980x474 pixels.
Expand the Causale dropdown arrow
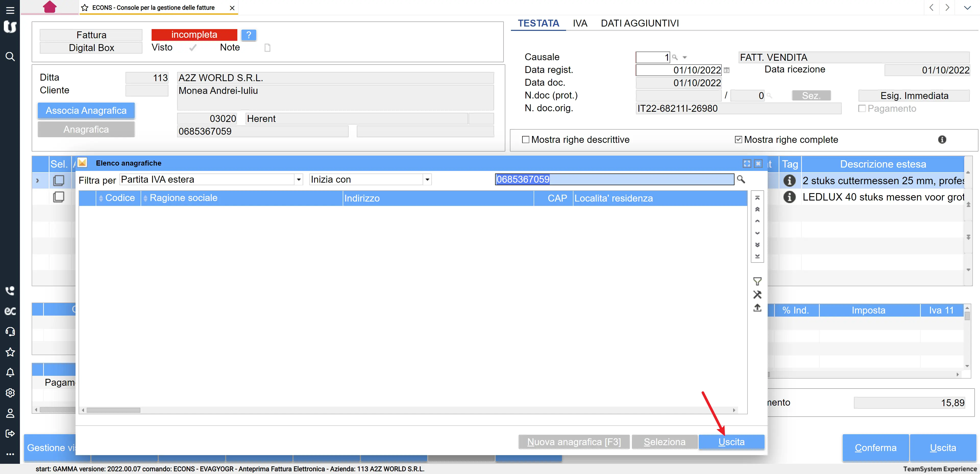coord(684,57)
